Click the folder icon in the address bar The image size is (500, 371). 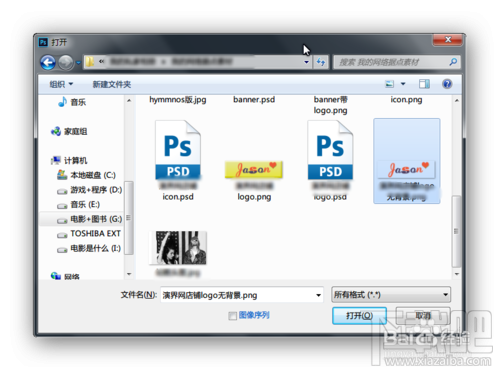click(x=89, y=62)
